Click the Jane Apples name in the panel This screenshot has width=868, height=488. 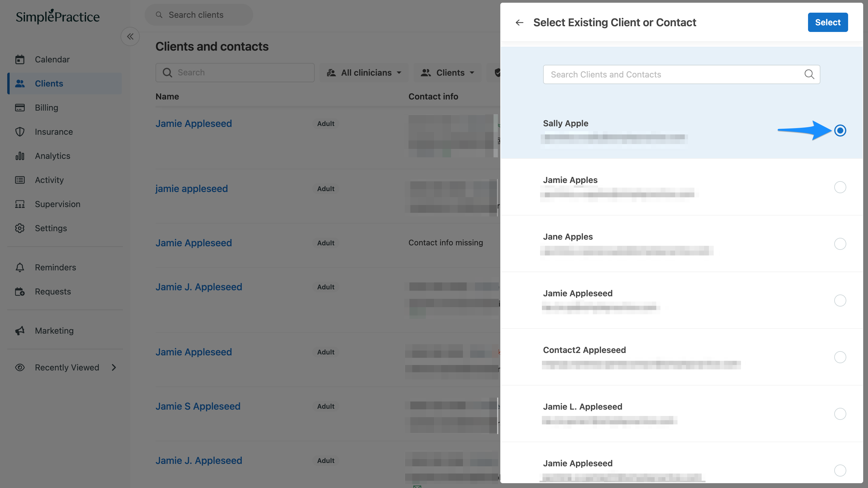tap(568, 237)
